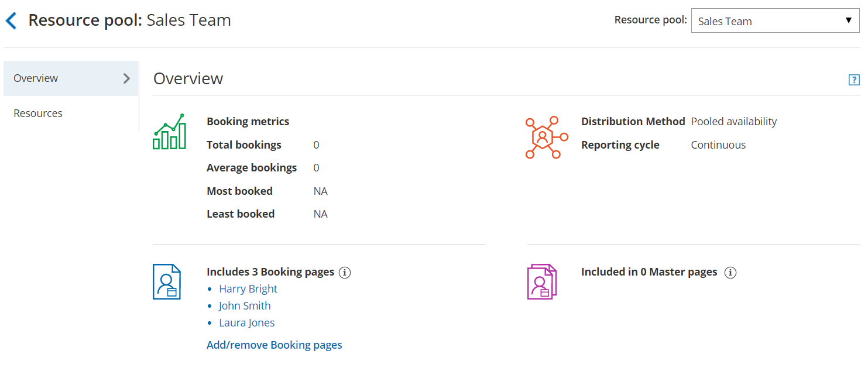Click the Pooled availability distribution value
The width and height of the screenshot is (868, 368).
point(733,122)
